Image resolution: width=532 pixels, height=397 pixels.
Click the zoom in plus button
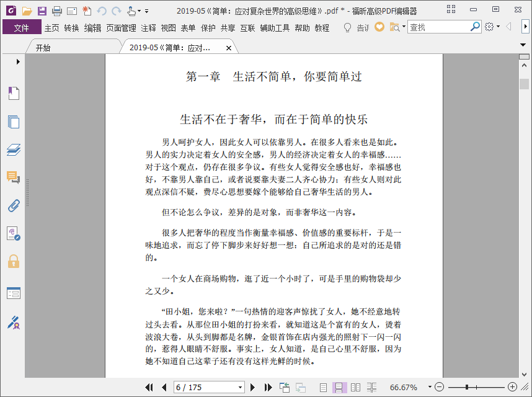click(x=512, y=387)
